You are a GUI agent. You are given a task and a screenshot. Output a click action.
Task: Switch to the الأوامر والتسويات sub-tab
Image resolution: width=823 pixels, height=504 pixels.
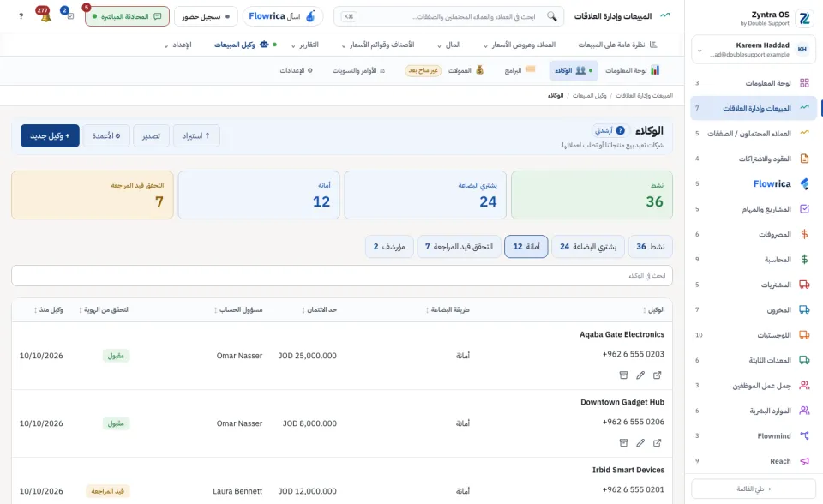[x=358, y=70]
